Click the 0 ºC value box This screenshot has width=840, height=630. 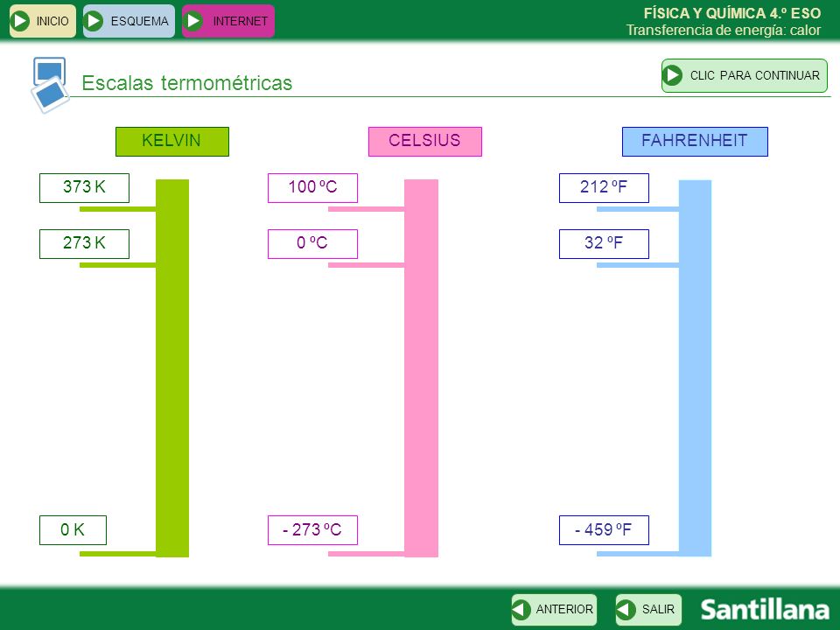click(312, 244)
